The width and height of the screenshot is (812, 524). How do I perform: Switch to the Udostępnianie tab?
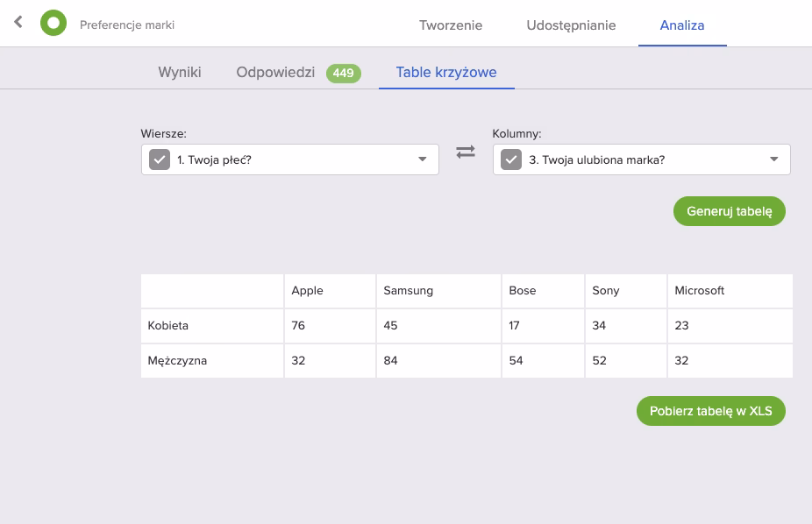(571, 25)
